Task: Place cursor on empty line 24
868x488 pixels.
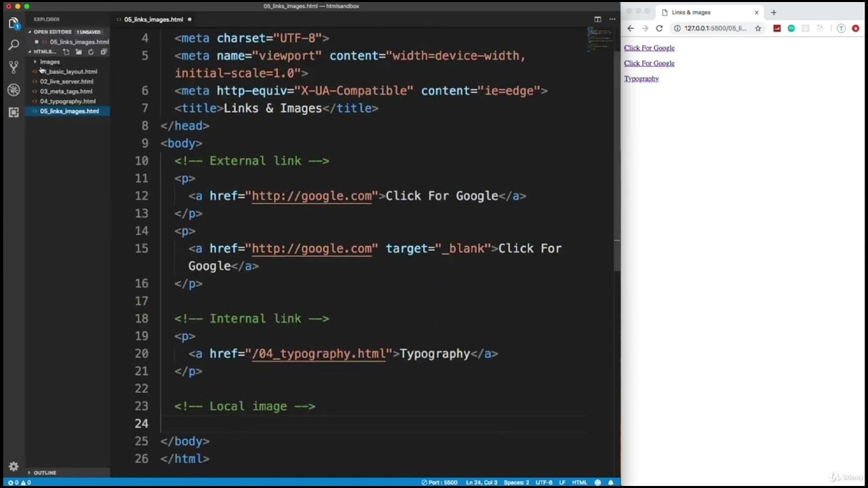Action: 373,424
